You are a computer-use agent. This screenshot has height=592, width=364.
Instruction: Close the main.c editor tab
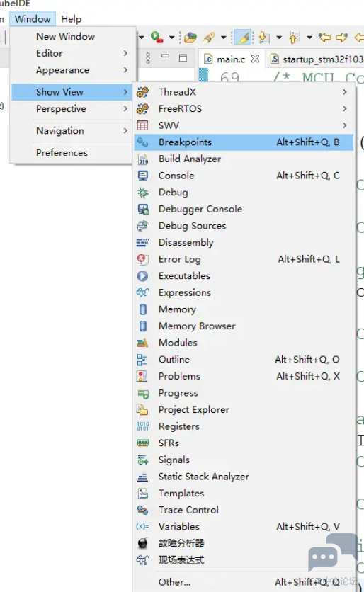255,59
